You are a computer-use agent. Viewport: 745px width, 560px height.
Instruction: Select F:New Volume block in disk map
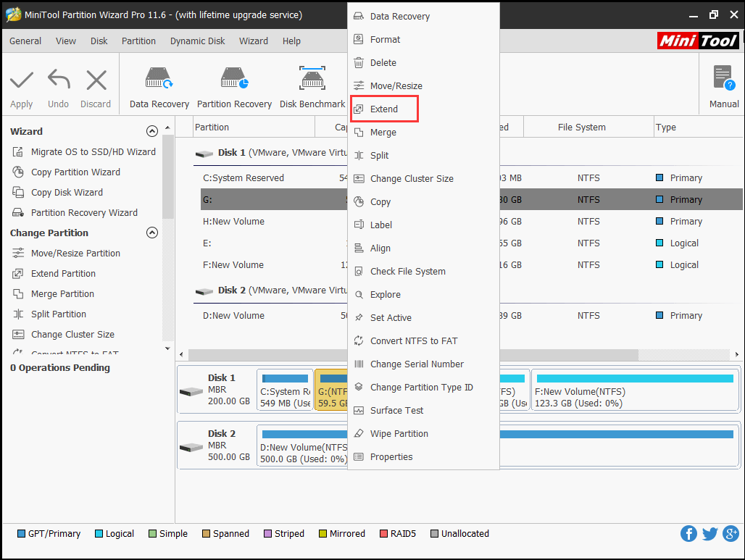[x=635, y=390]
